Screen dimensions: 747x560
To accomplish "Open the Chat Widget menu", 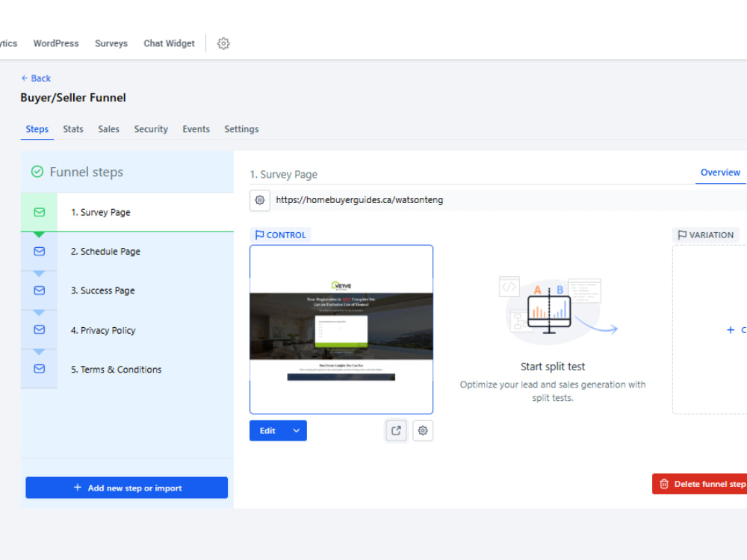I will click(x=169, y=43).
